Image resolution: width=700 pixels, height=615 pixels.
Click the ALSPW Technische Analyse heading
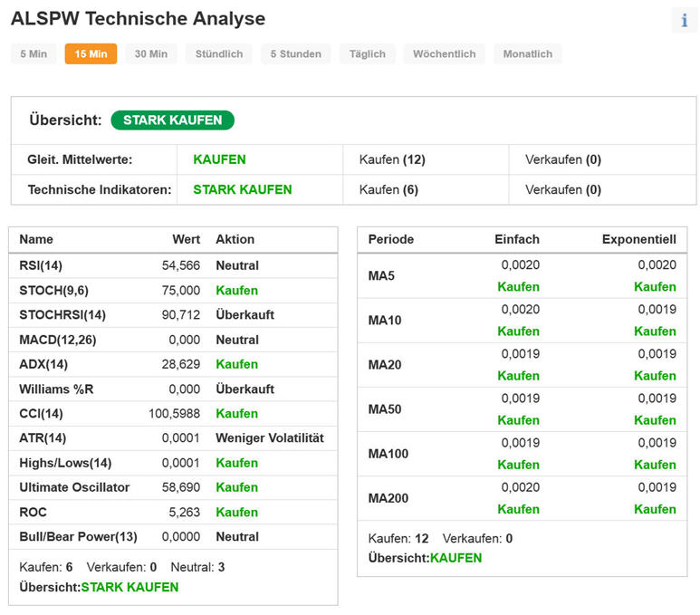138,19
